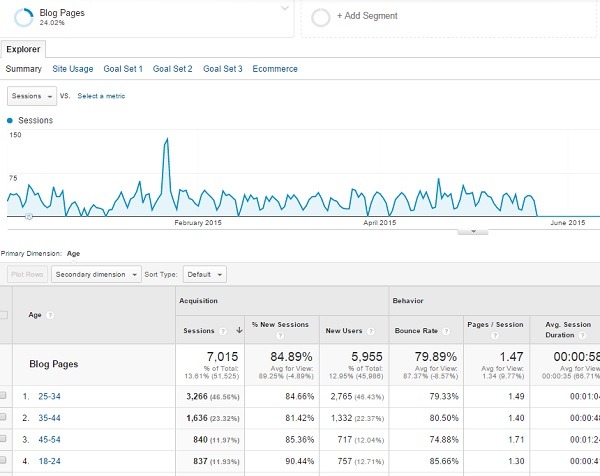
Task: Click the 79.89% bounce rate total
Action: [x=435, y=357]
